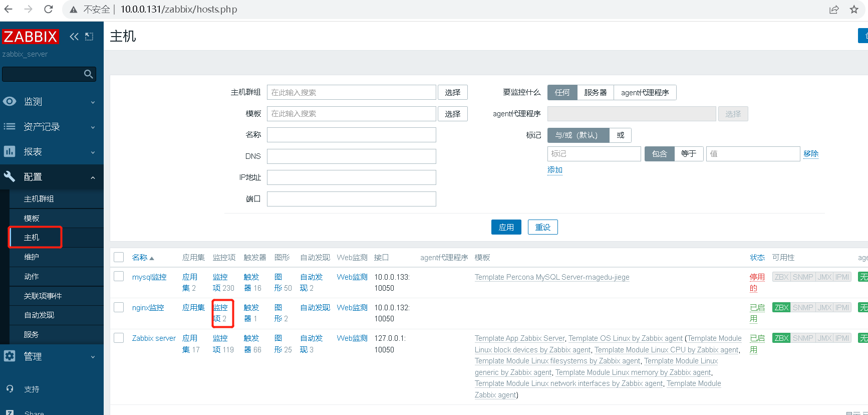
Task: Select 服务器 in monitored-by toggle
Action: point(596,93)
